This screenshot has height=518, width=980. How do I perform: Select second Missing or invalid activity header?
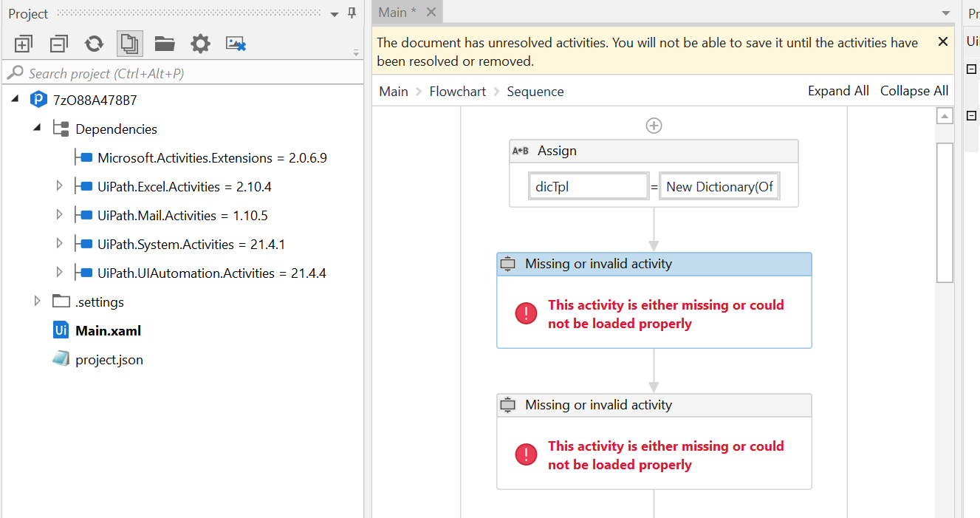pyautogui.click(x=654, y=405)
